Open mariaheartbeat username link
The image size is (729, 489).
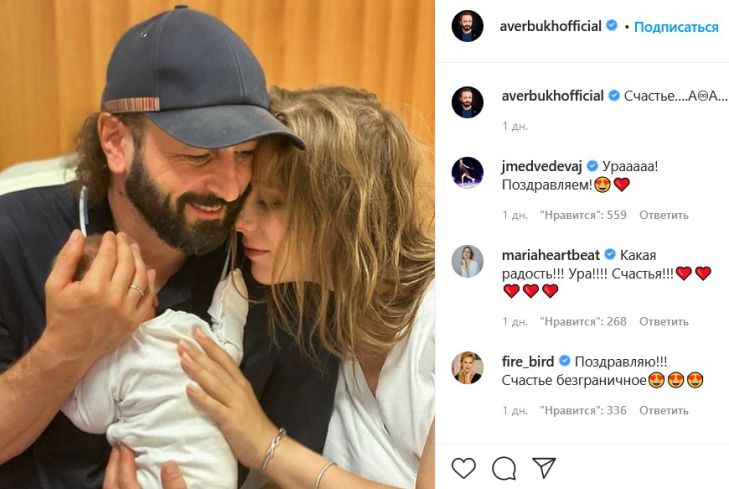549,255
